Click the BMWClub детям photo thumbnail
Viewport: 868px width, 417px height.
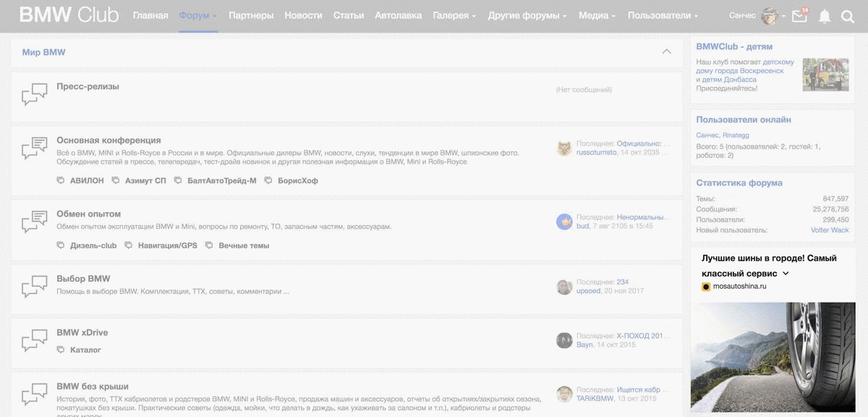click(x=825, y=75)
